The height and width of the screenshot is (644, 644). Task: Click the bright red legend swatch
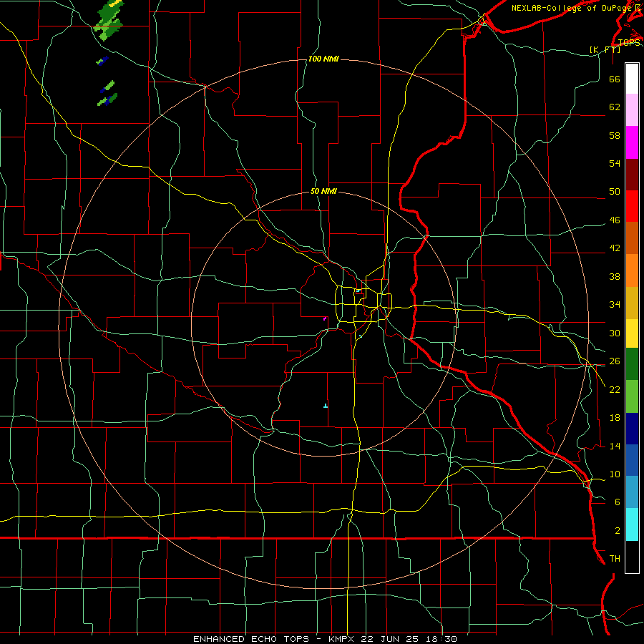click(x=632, y=206)
